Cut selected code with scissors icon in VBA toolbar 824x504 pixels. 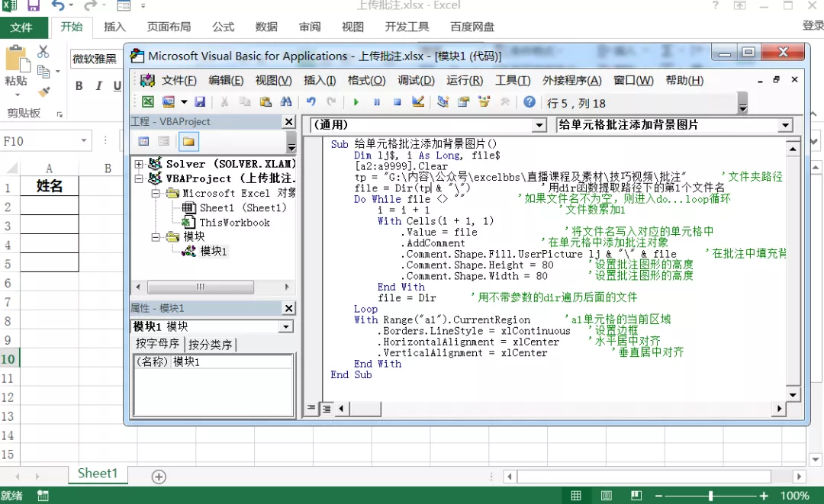pos(224,102)
